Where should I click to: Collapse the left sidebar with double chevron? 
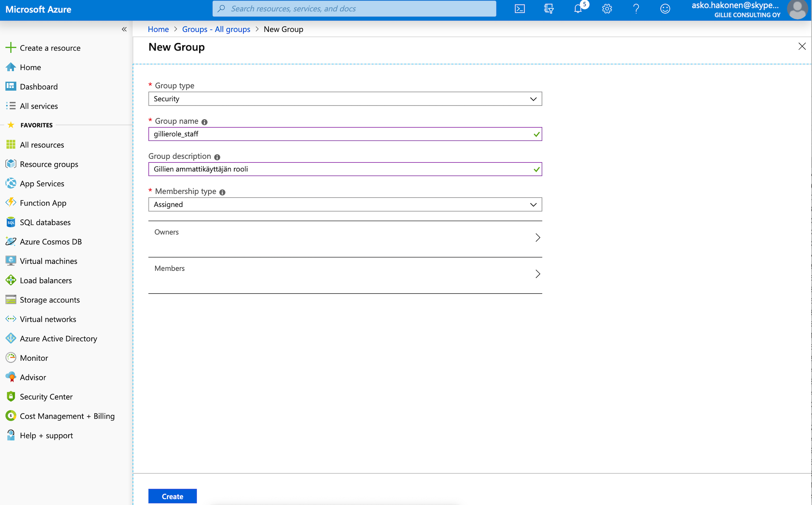coord(124,29)
